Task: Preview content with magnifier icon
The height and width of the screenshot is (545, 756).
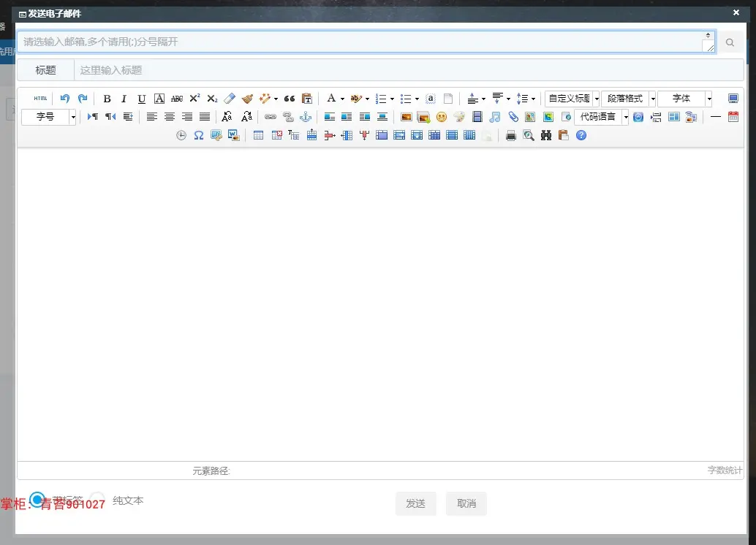Action: (x=529, y=135)
